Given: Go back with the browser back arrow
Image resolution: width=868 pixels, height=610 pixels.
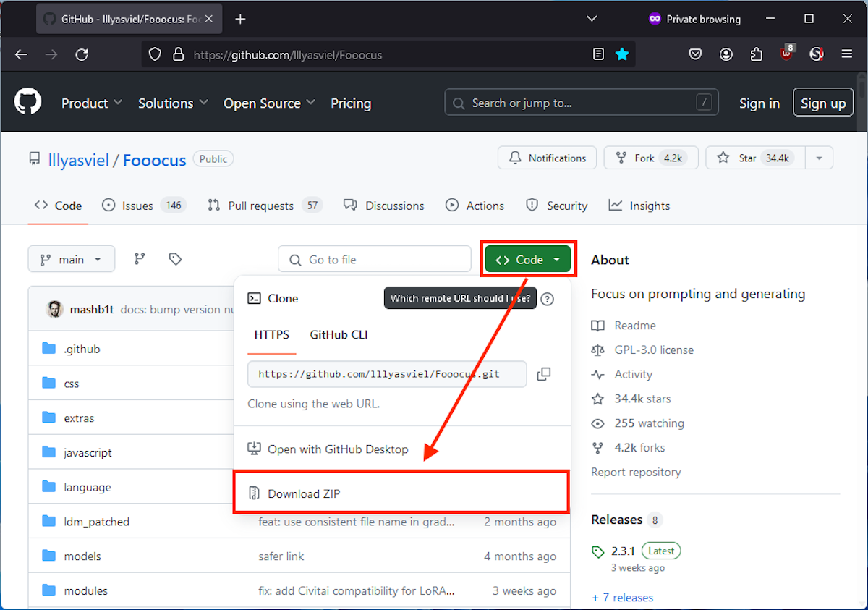Looking at the screenshot, I should pyautogui.click(x=21, y=54).
